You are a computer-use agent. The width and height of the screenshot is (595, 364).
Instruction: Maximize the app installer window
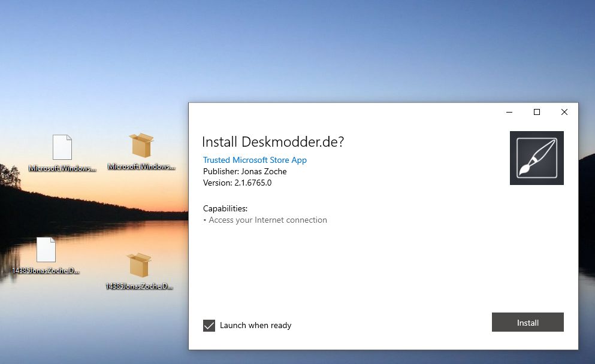(x=536, y=112)
